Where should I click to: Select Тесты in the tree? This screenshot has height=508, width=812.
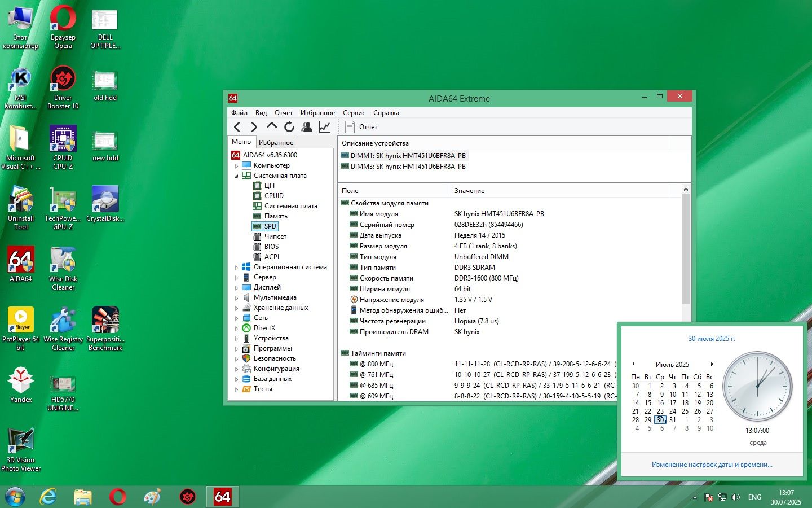click(263, 389)
